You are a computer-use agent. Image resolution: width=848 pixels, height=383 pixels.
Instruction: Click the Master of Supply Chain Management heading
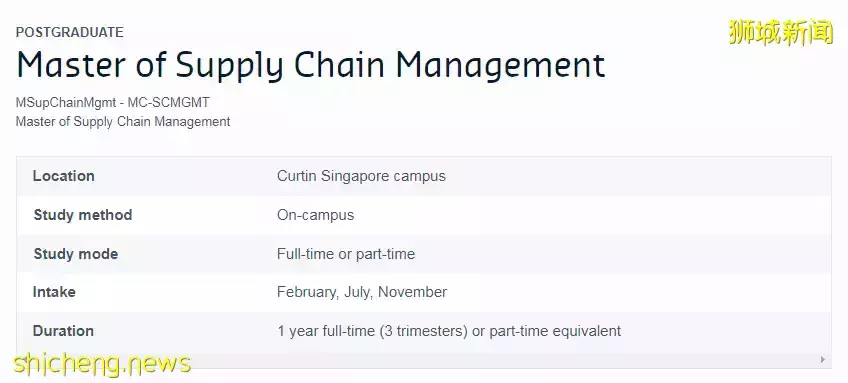pyautogui.click(x=310, y=65)
